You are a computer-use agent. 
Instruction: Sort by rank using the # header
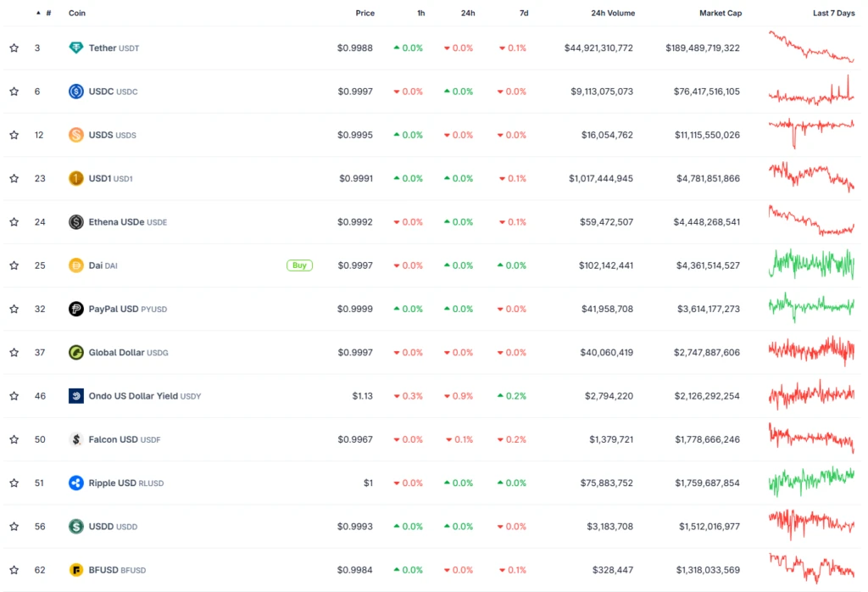(48, 13)
